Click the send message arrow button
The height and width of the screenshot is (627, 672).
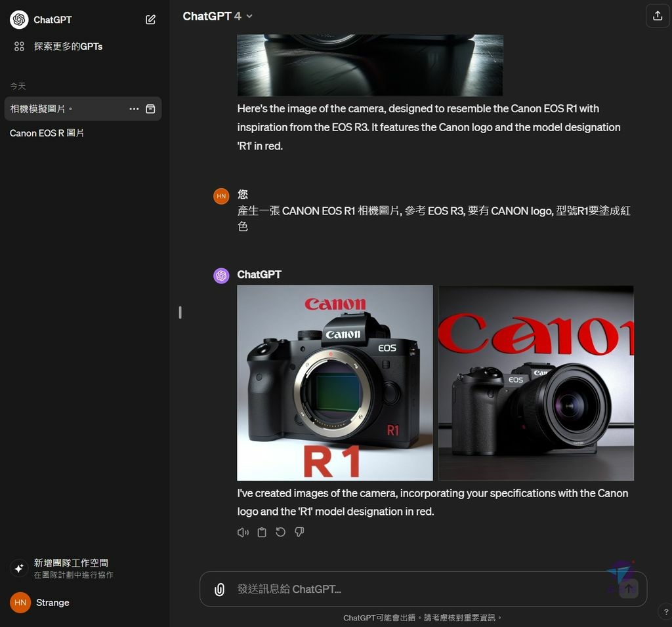[x=629, y=589]
